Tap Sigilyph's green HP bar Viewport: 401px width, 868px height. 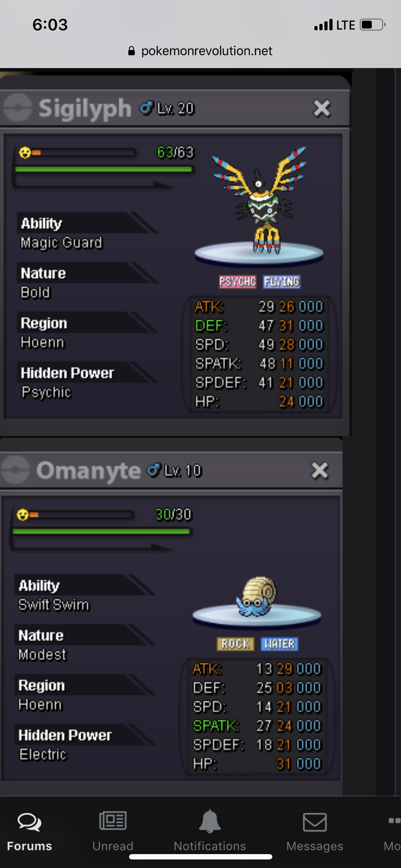coord(104,169)
